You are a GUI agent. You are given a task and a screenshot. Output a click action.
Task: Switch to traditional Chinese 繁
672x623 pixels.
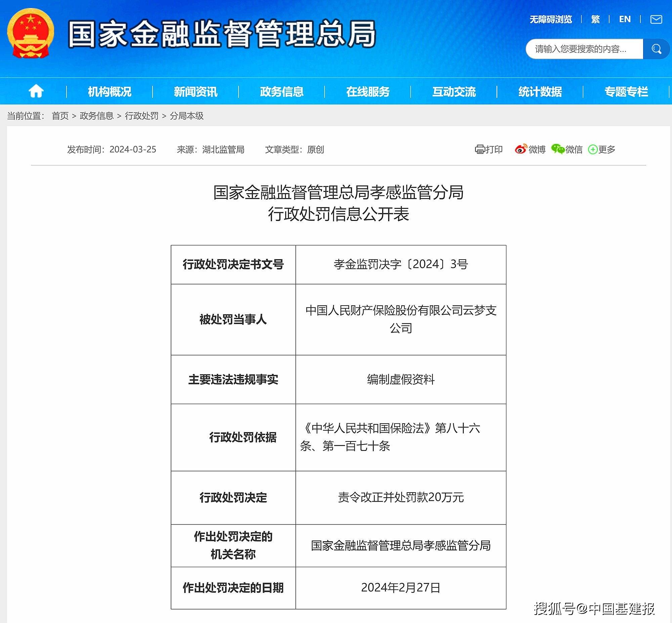pyautogui.click(x=595, y=20)
